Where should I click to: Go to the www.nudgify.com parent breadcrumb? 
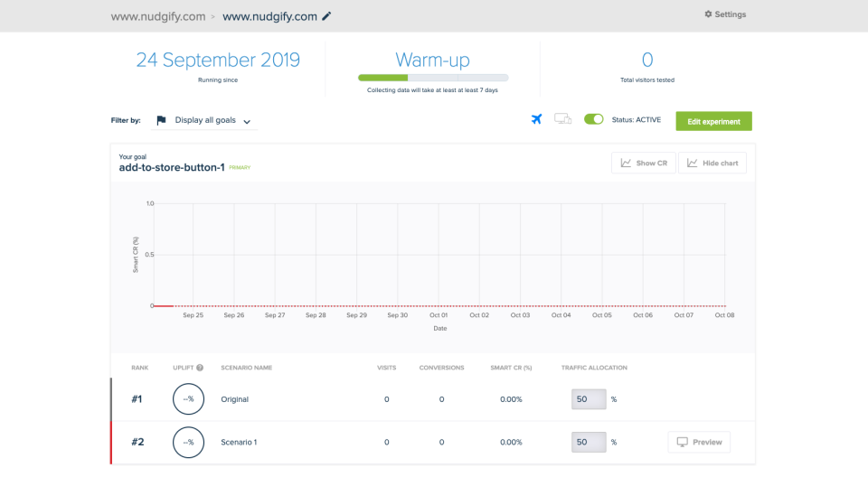[x=157, y=16]
